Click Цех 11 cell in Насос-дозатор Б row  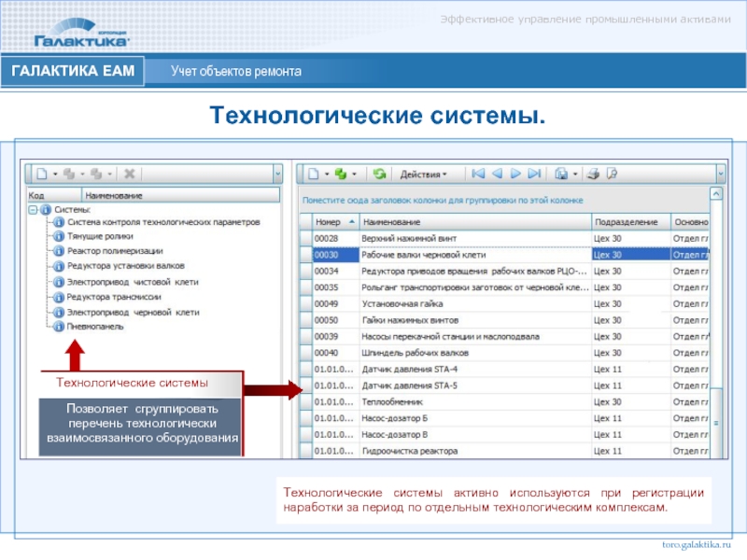tap(631, 418)
